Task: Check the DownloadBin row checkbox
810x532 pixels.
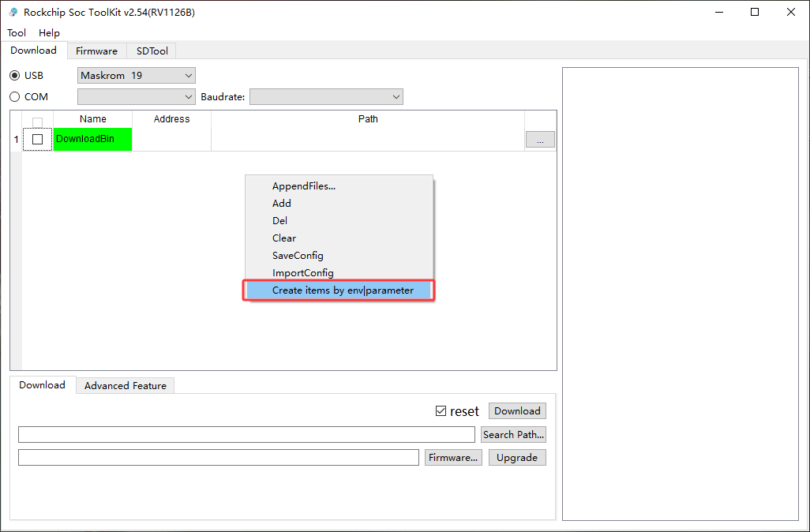Action: (37, 139)
